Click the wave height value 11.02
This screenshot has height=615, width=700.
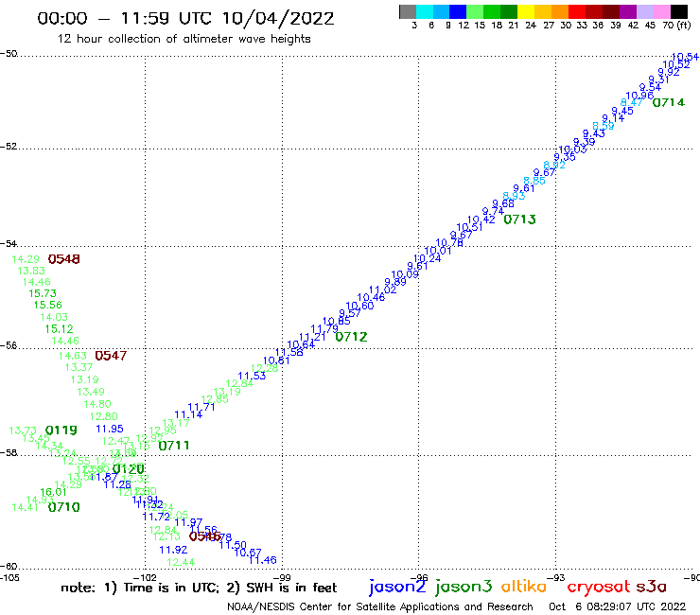[382, 290]
